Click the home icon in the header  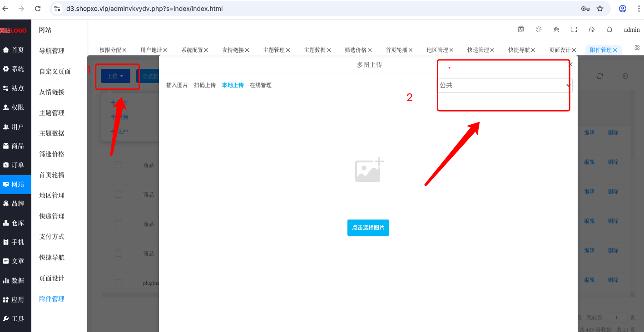coord(592,29)
